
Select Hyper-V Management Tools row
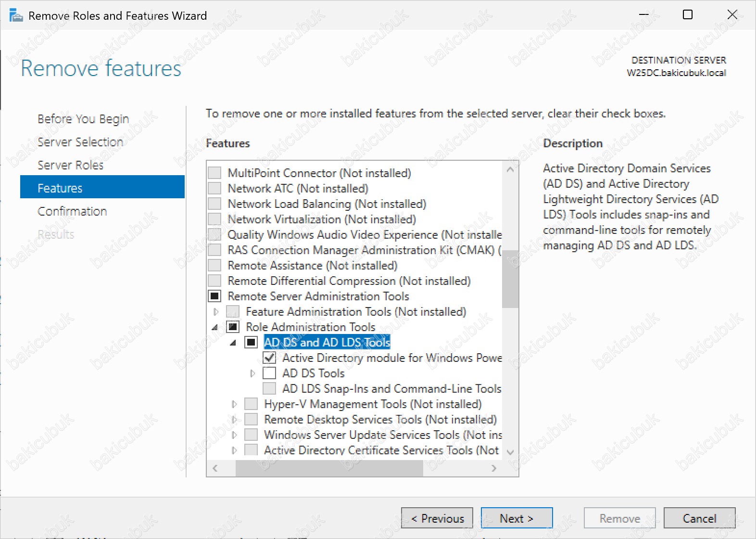pyautogui.click(x=373, y=404)
